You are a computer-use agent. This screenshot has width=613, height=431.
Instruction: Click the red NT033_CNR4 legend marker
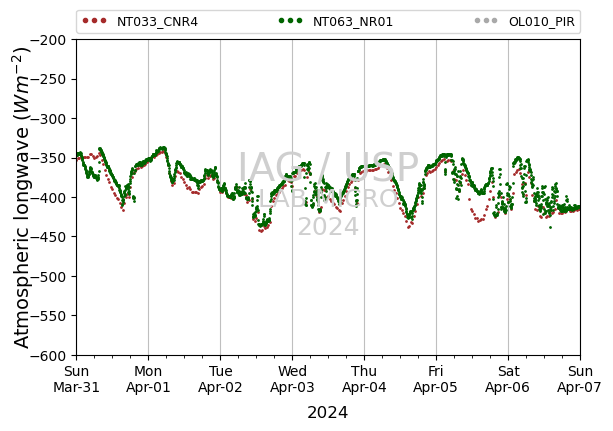click(x=94, y=21)
